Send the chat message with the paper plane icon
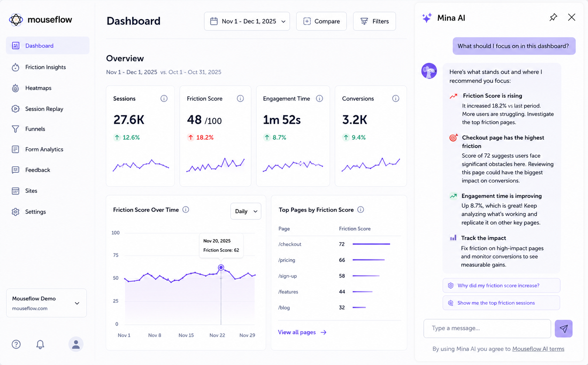Image resolution: width=588 pixels, height=365 pixels. pyautogui.click(x=563, y=328)
